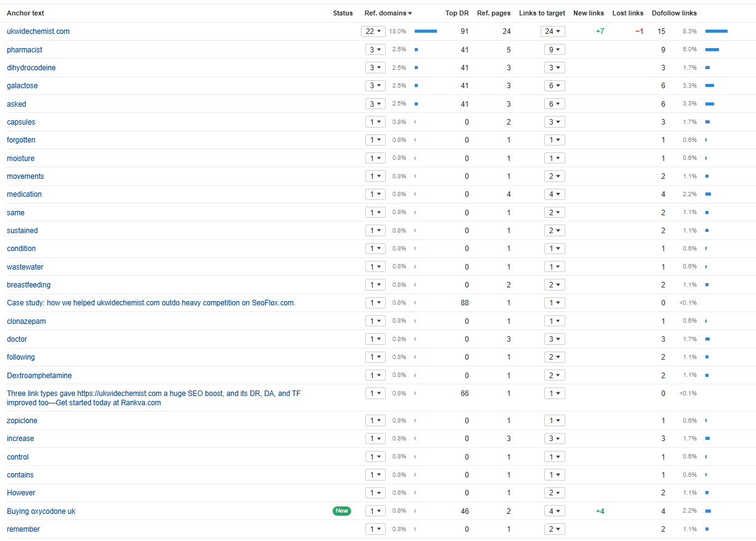Expand Links to target dropdown for clonazepam row
Viewport: 756px width, 541px height.
point(554,321)
